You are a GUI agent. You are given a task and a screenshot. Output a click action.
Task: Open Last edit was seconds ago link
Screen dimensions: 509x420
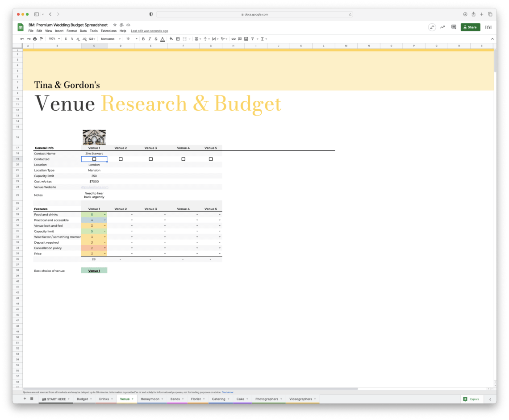click(149, 31)
